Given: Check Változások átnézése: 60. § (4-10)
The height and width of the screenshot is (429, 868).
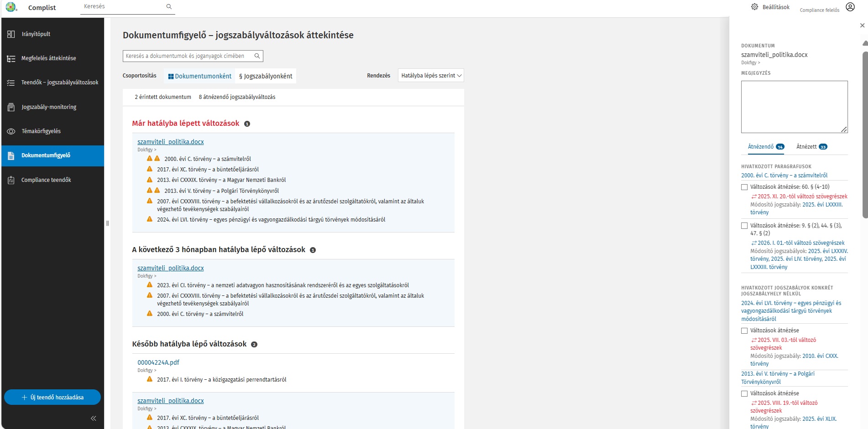Looking at the screenshot, I should pos(744,187).
